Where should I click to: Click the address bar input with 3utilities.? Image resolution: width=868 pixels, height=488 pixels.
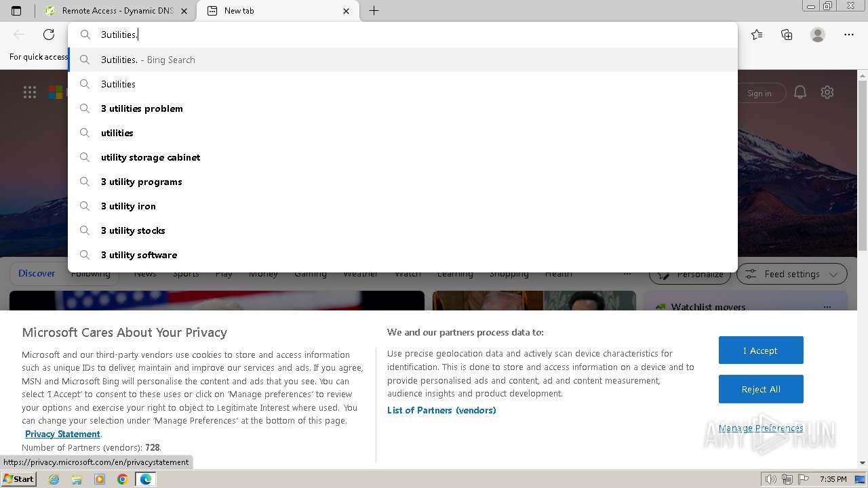[x=403, y=35]
